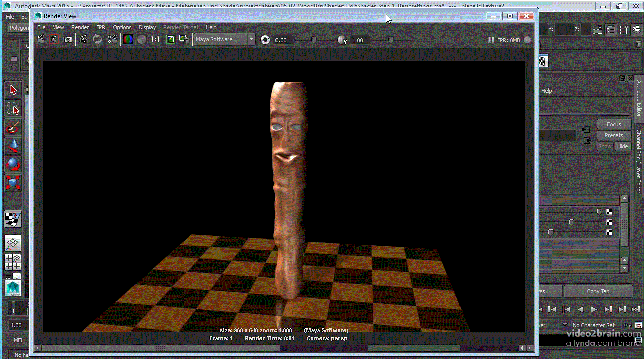Open the IPR menu in Render View
644x359 pixels.
pos(101,27)
